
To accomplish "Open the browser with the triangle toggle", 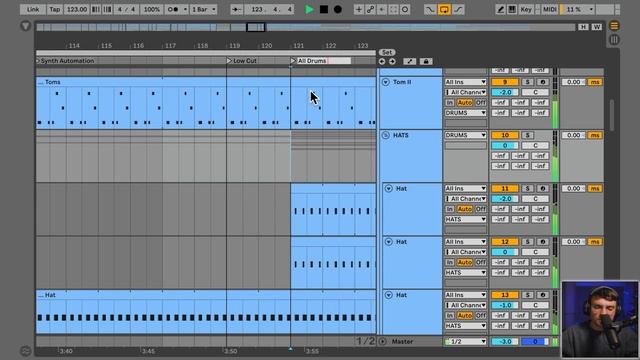I will 25,26.
